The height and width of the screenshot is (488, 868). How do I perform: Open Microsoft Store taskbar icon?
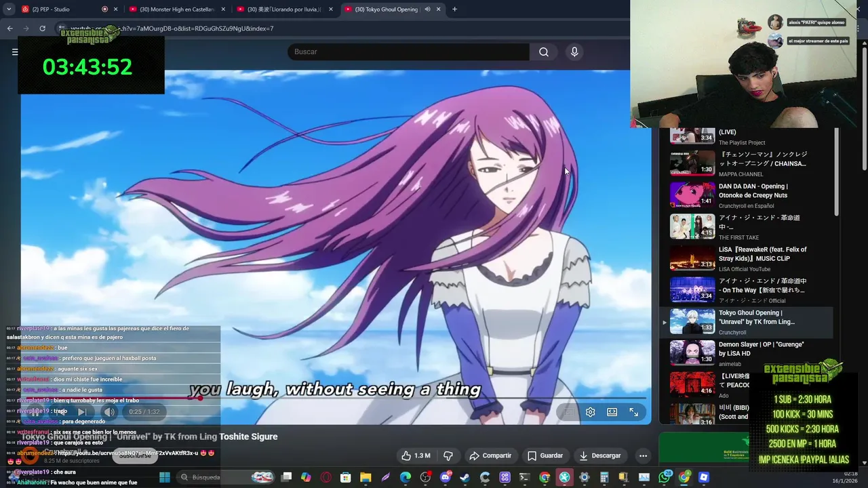coord(345,477)
